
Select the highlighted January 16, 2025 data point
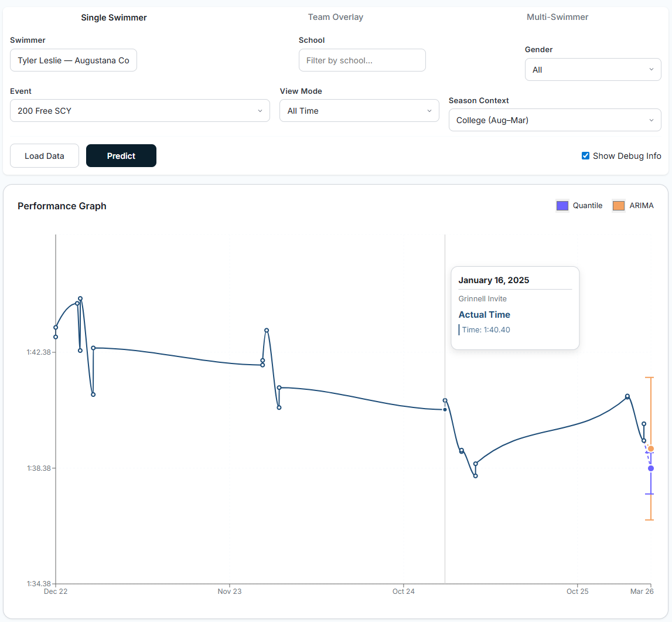click(x=445, y=409)
